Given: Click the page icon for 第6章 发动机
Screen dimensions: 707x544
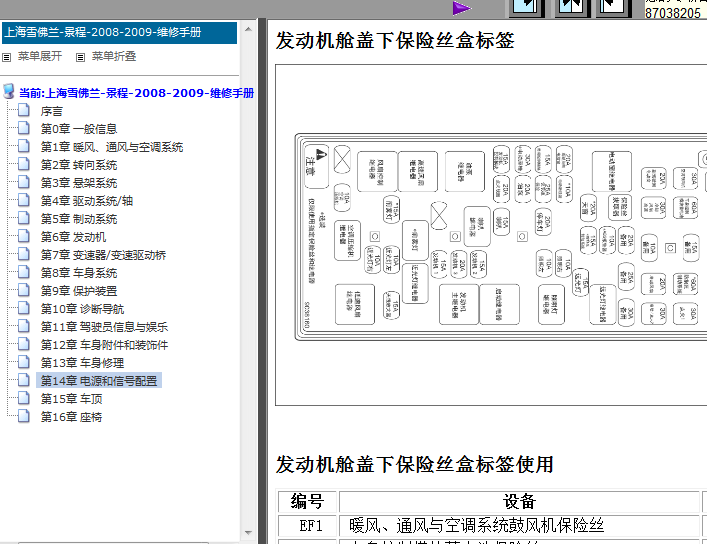Looking at the screenshot, I should [x=24, y=237].
